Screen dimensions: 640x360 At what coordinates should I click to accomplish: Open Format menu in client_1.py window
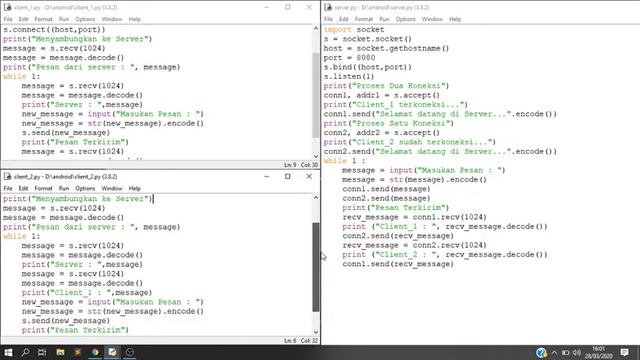tap(43, 19)
